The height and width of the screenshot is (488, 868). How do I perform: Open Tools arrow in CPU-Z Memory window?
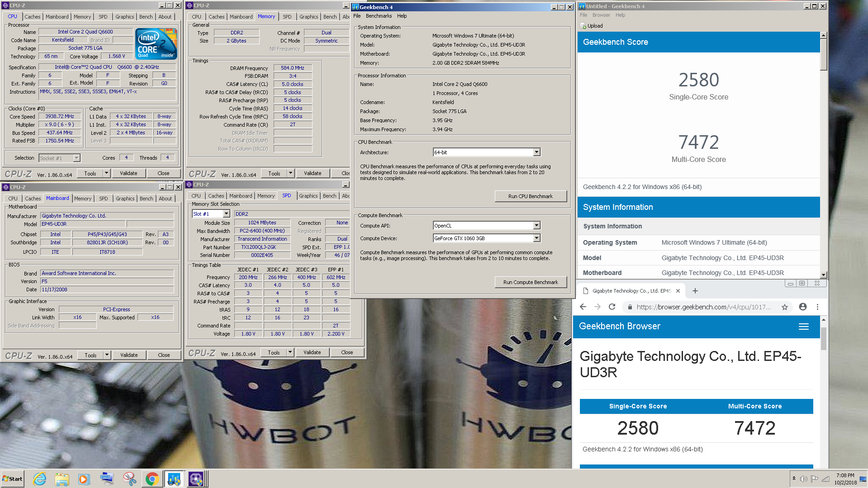coord(290,173)
